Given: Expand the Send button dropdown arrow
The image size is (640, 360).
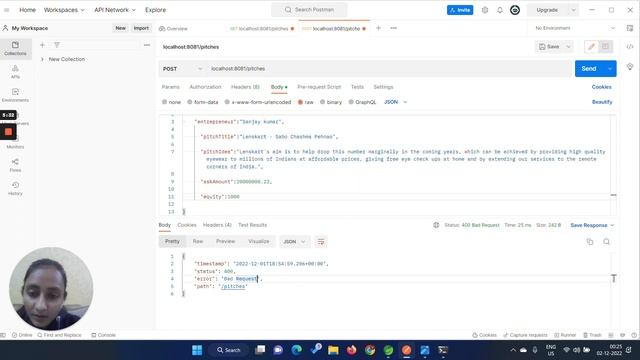Looking at the screenshot, I should pyautogui.click(x=610, y=69).
